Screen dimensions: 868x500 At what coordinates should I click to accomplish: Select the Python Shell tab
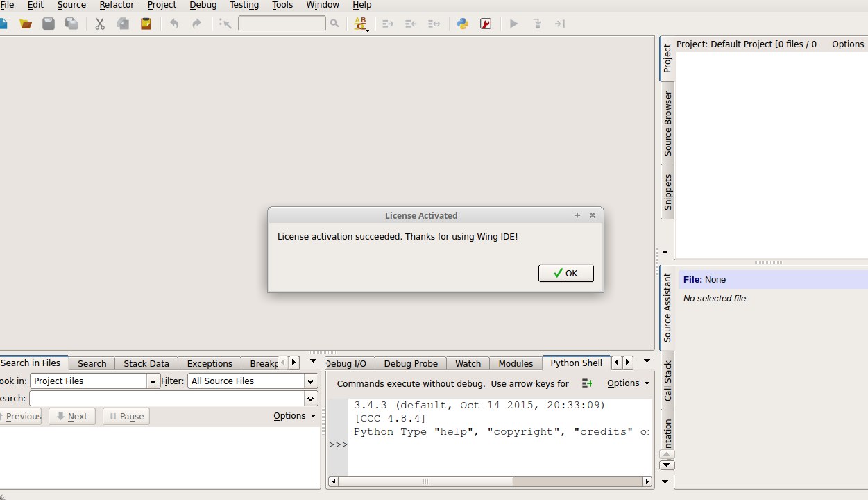[x=577, y=362]
